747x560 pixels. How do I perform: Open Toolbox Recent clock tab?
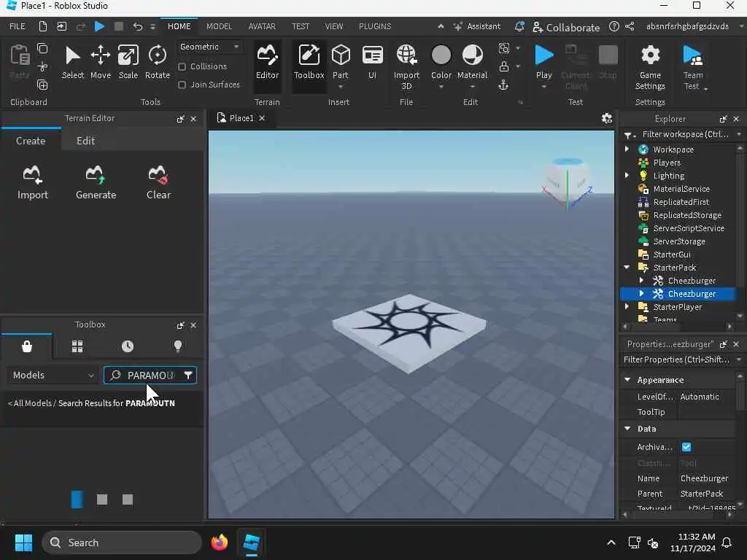(127, 346)
